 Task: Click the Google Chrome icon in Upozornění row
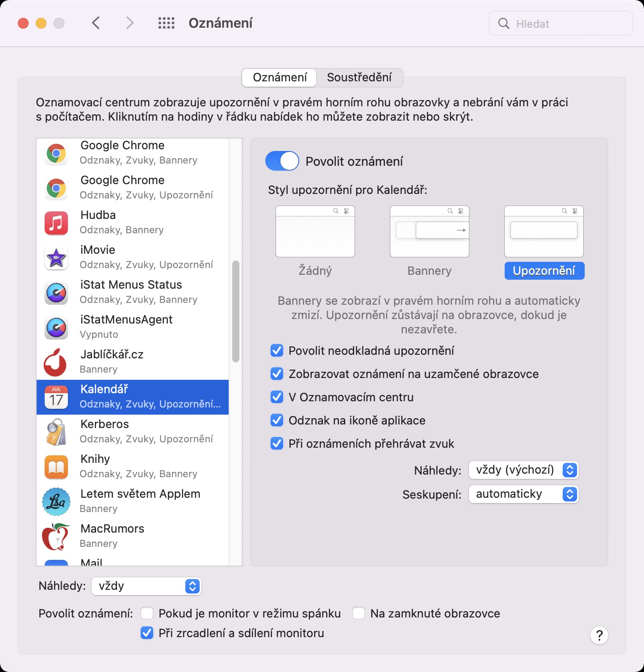(56, 188)
